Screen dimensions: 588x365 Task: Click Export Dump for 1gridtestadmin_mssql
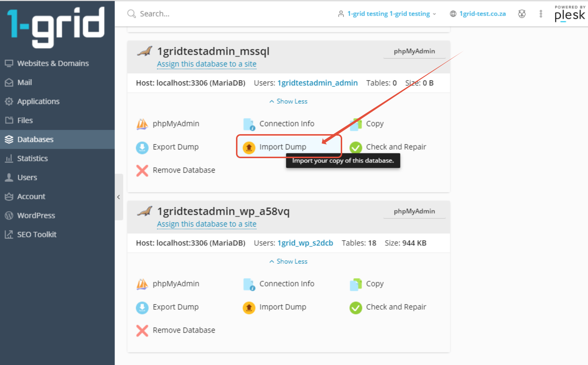click(167, 147)
